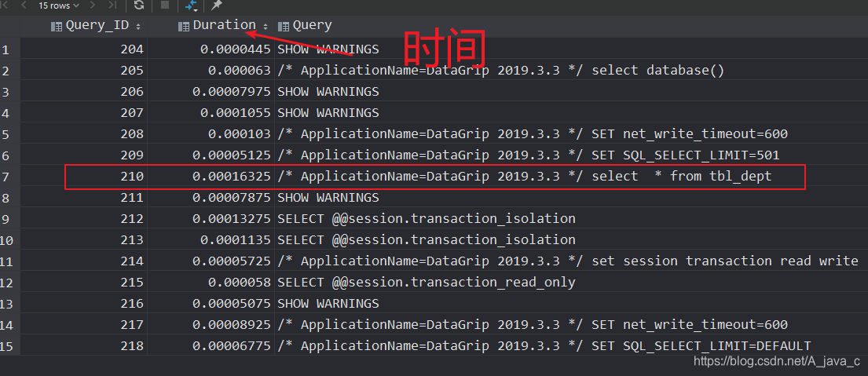The height and width of the screenshot is (376, 868).
Task: Click Query_ID cell 211
Action: tap(132, 197)
